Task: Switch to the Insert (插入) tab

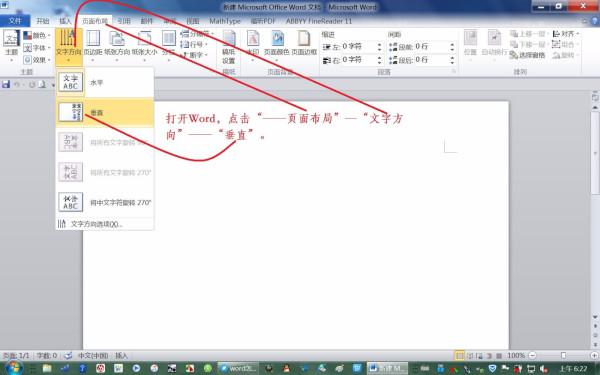Action: point(65,21)
